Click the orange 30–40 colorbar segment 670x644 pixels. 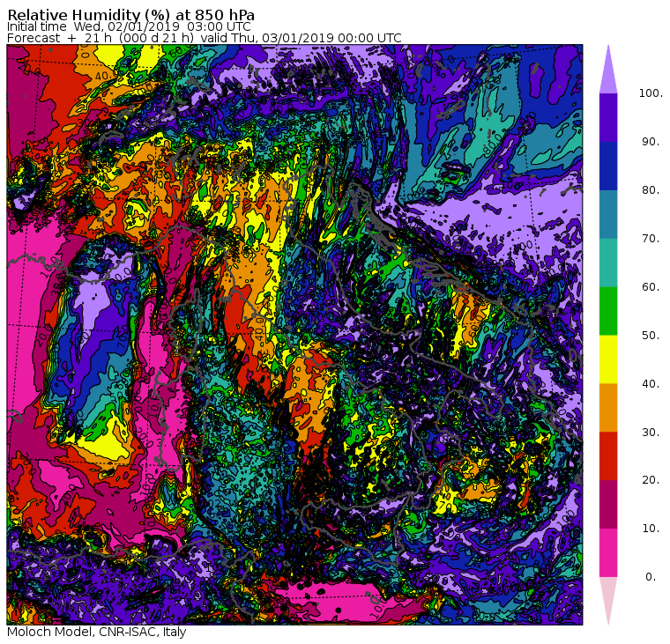tap(608, 408)
